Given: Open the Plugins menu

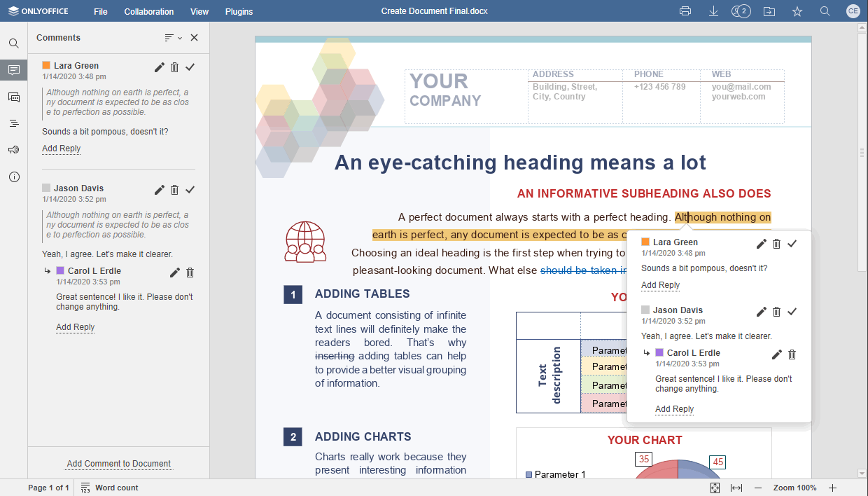Looking at the screenshot, I should coord(239,12).
